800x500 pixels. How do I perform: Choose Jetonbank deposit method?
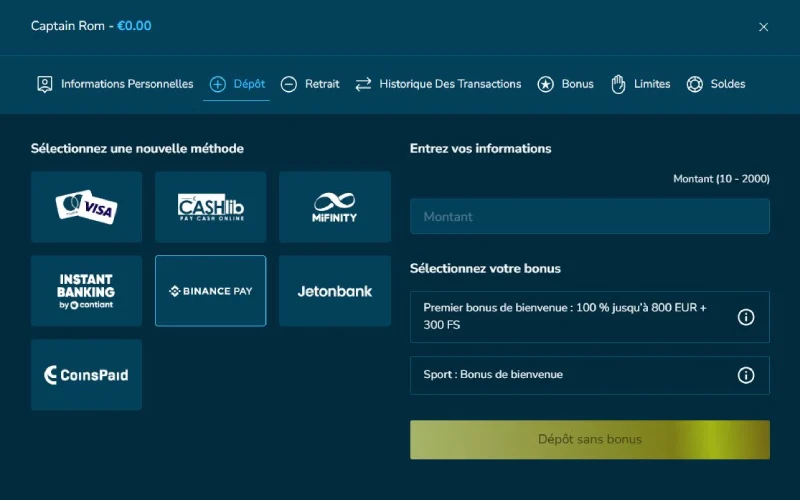pos(334,291)
